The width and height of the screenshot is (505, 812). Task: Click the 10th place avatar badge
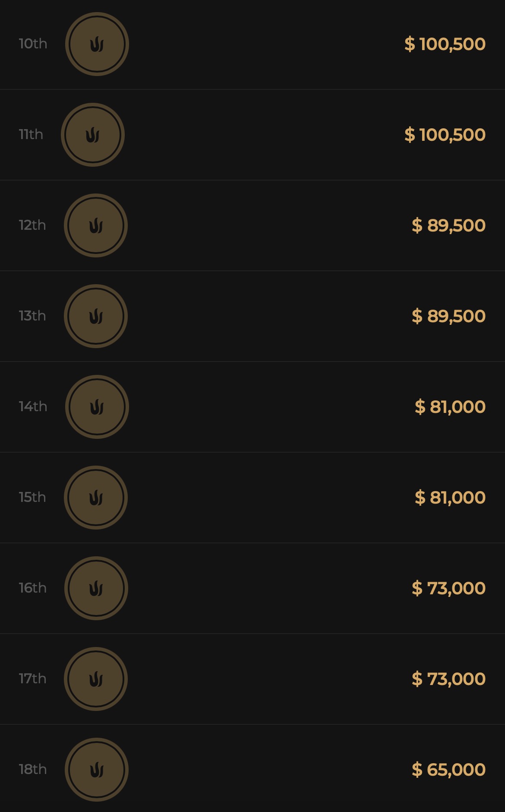pyautogui.click(x=97, y=44)
